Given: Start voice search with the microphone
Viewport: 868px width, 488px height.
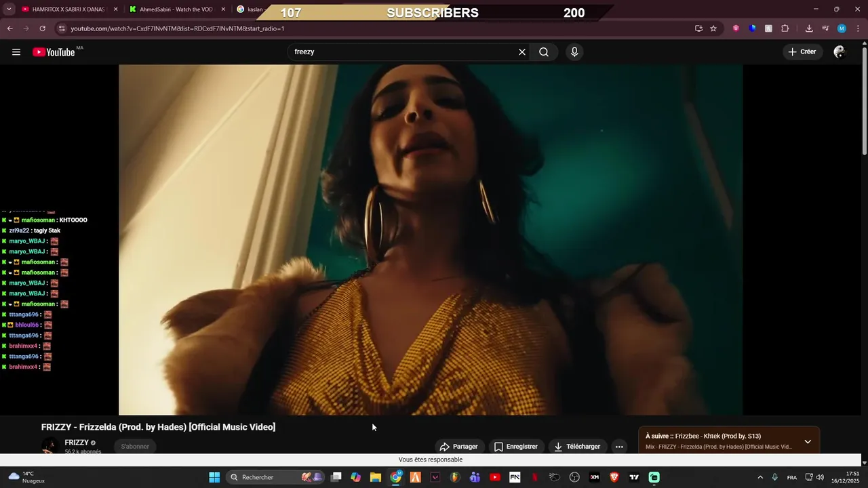Looking at the screenshot, I should [574, 52].
